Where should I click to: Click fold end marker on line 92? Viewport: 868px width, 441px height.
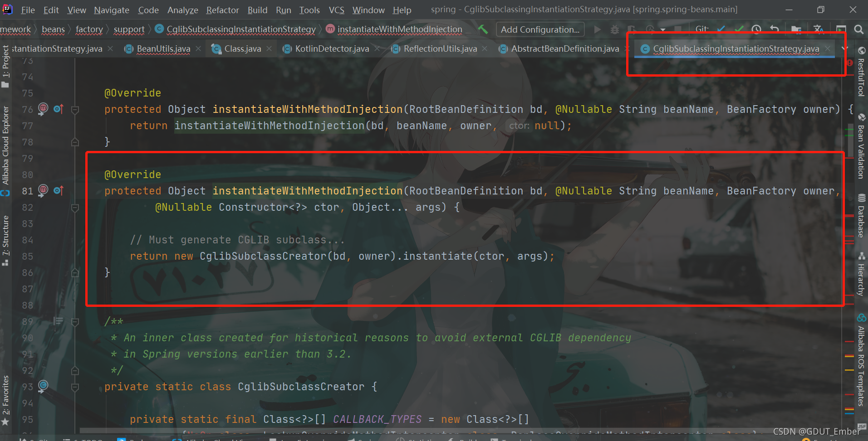coord(75,371)
